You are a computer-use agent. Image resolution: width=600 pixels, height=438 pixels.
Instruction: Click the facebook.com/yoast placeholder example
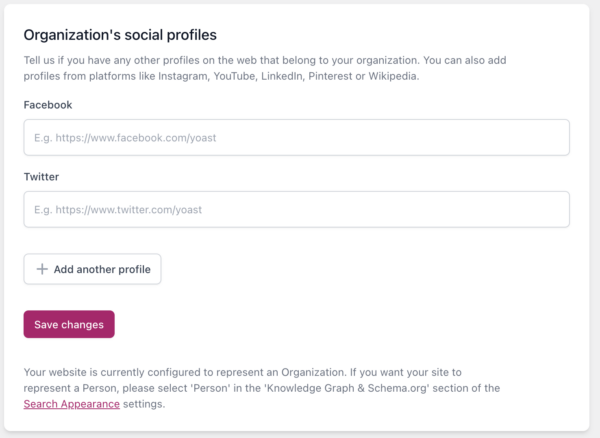(x=125, y=138)
